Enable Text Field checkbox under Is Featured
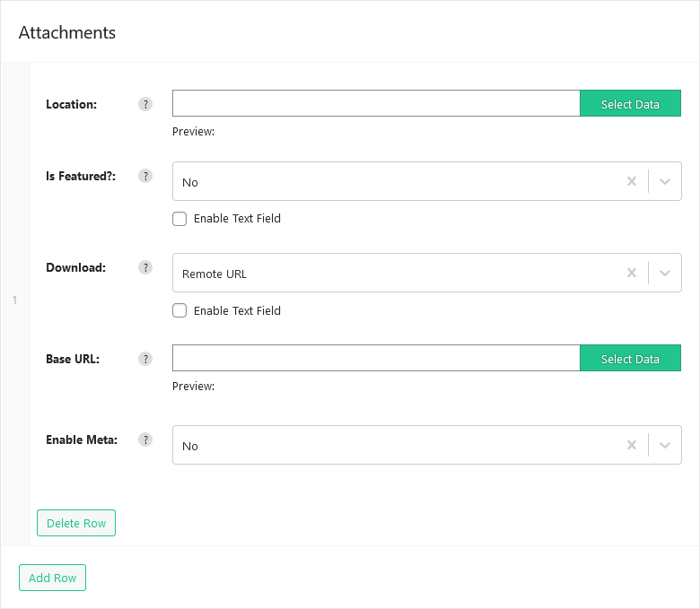 coord(179,219)
